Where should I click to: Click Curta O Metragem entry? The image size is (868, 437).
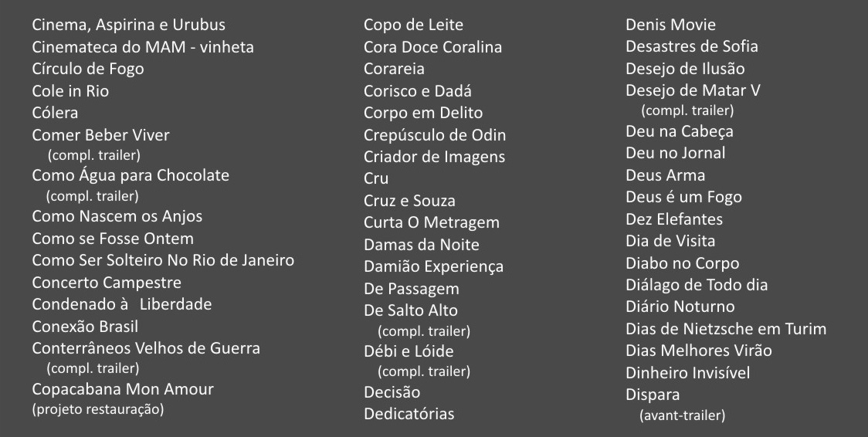pos(431,222)
